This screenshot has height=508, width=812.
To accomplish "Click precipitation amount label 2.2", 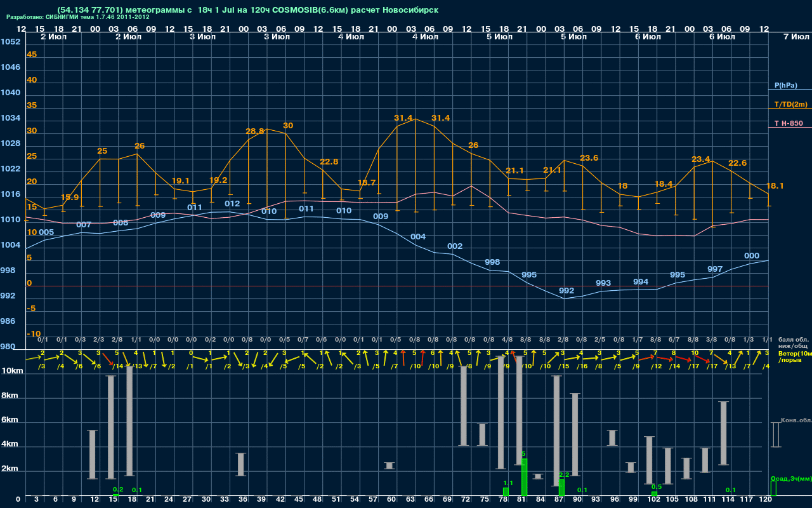I will tap(564, 475).
